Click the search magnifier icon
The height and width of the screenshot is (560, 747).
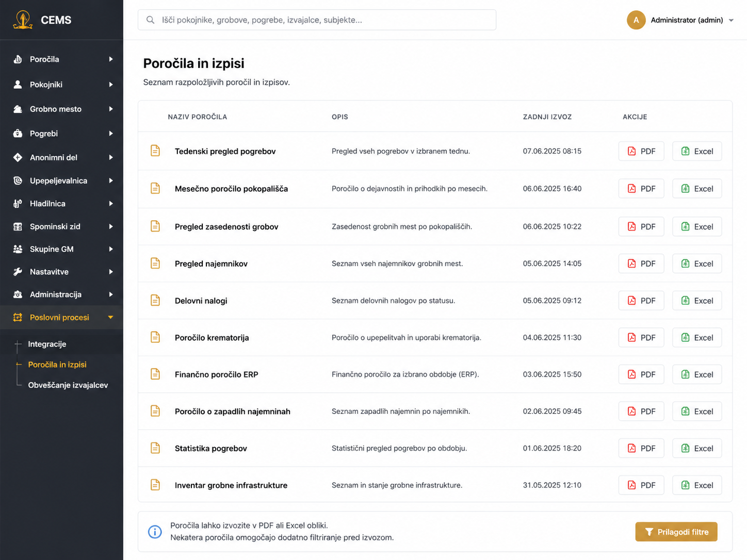tap(150, 20)
